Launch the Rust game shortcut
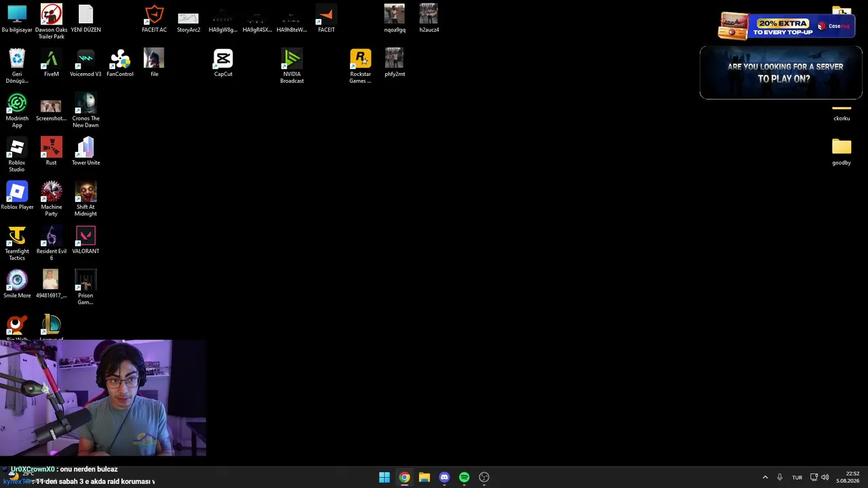 pos(51,152)
